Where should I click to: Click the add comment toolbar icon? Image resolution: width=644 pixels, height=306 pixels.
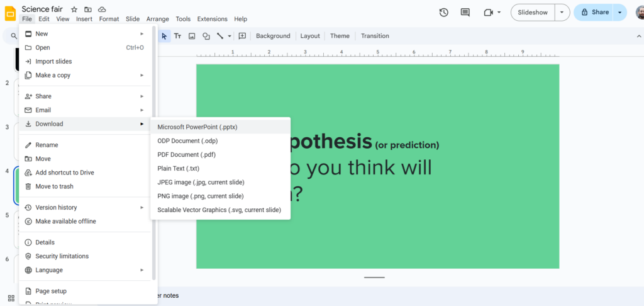click(242, 36)
